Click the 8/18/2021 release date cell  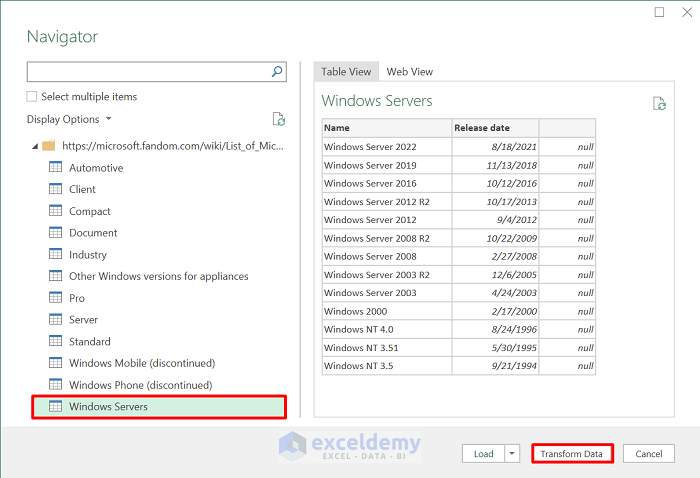[495, 147]
